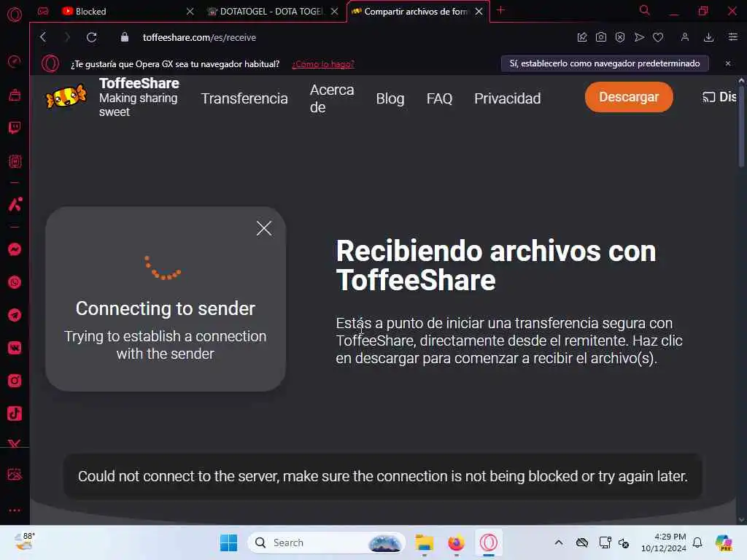This screenshot has height=560, width=747.
Task: Open File Explorer from taskbar
Action: click(x=424, y=542)
